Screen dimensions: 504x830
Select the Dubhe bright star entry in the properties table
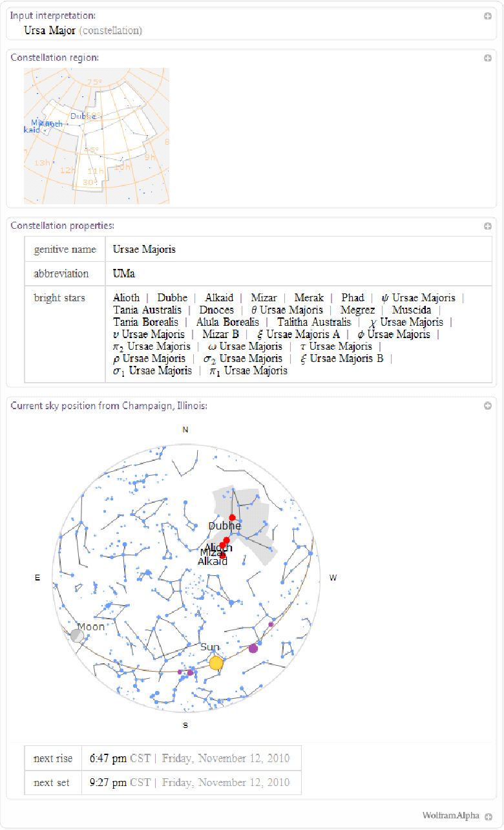coord(173,298)
